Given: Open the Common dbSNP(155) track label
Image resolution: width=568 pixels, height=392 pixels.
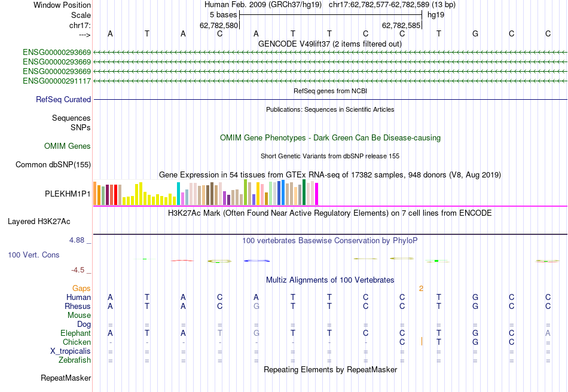Looking at the screenshot, I should (53, 164).
